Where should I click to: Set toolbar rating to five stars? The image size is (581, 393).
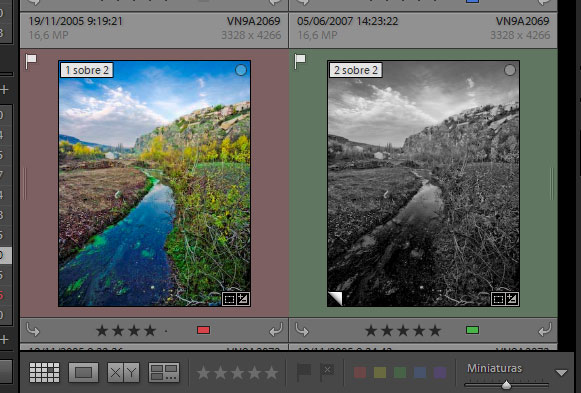pyautogui.click(x=271, y=373)
